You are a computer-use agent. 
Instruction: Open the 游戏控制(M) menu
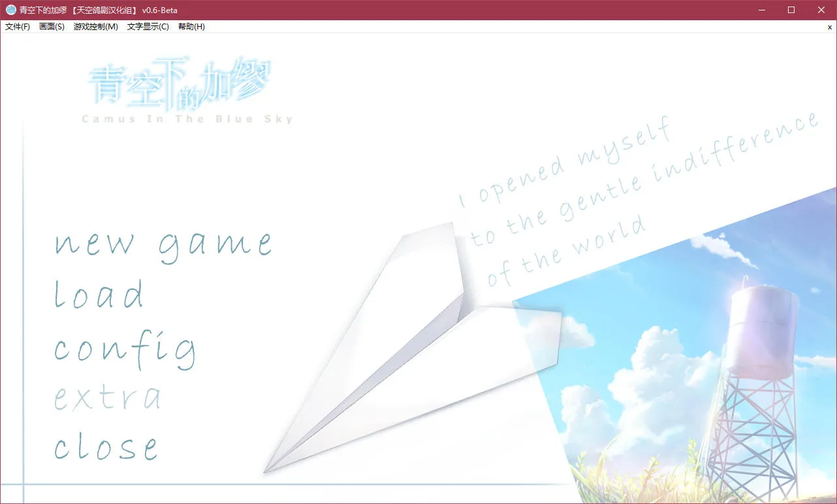point(96,27)
